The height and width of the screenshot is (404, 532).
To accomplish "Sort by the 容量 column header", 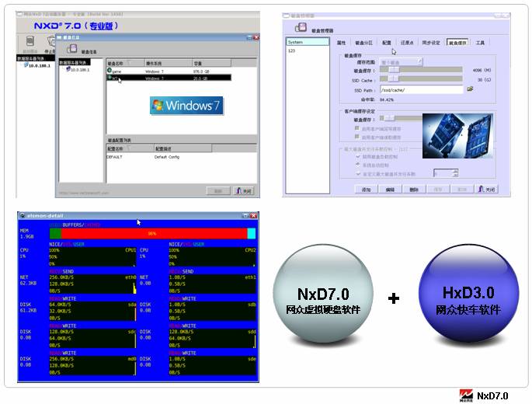I will [x=212, y=63].
